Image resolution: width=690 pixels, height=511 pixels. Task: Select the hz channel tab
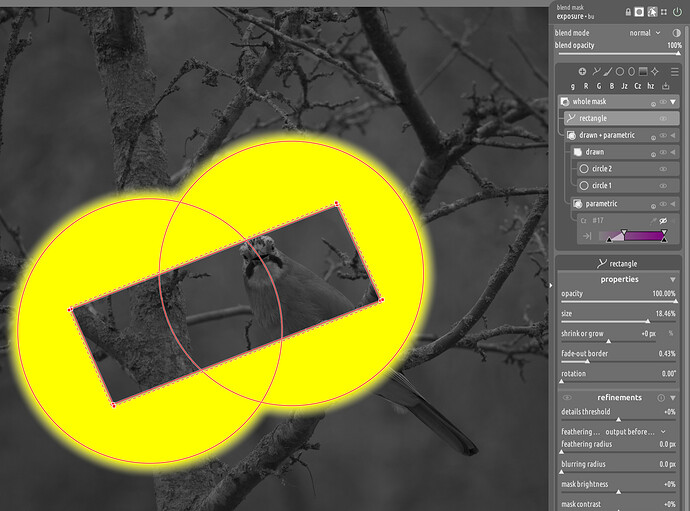(x=651, y=86)
